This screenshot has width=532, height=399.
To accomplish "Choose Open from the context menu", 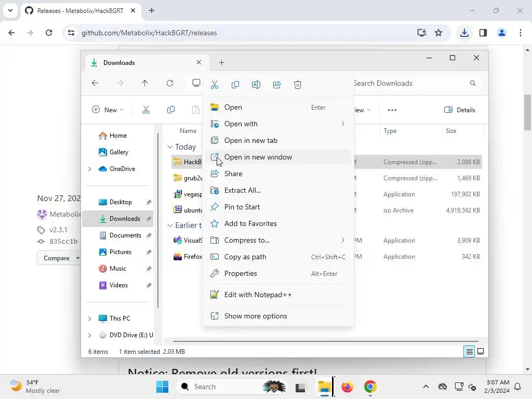I will tap(278, 107).
